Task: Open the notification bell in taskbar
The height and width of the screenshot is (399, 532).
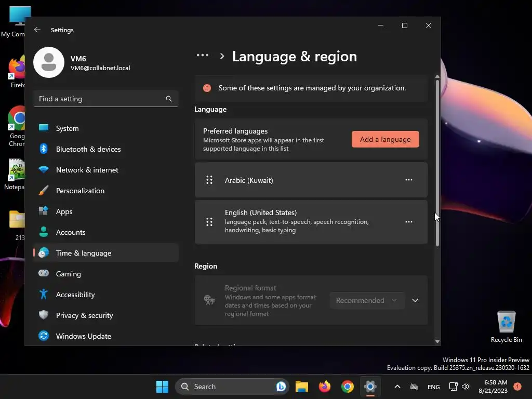Action: [x=517, y=387]
